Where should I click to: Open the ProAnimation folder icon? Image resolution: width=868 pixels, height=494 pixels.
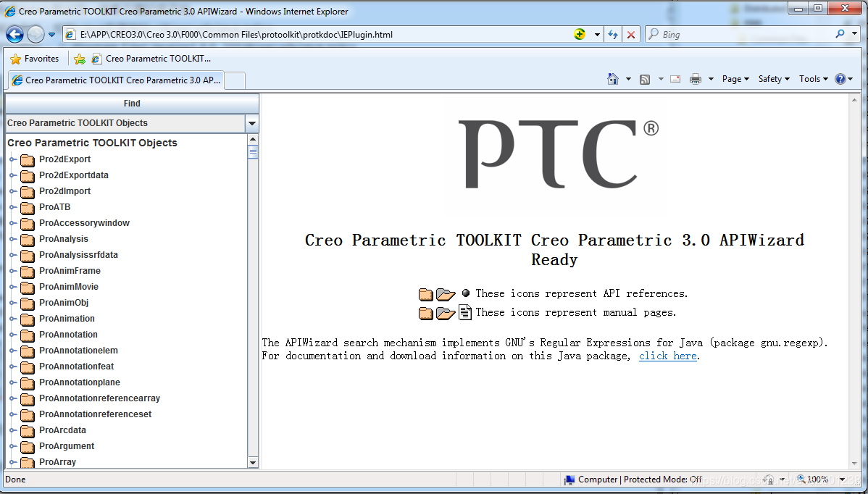pos(28,319)
